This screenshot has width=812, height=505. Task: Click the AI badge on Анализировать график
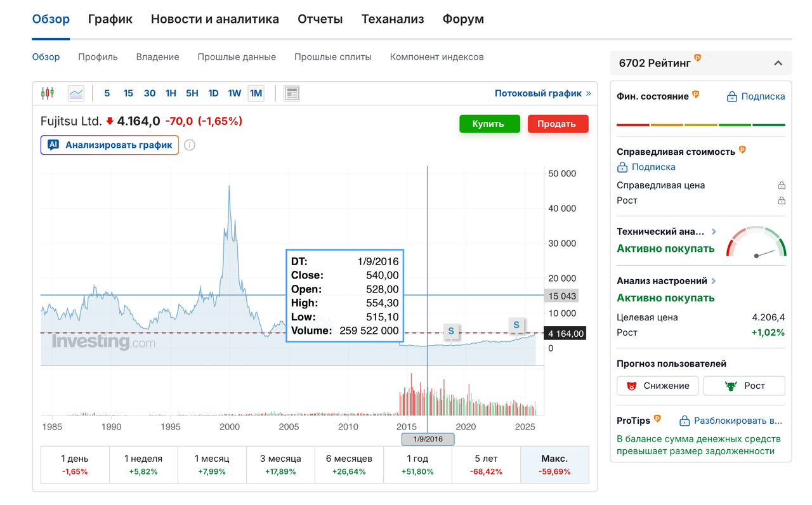coord(53,145)
